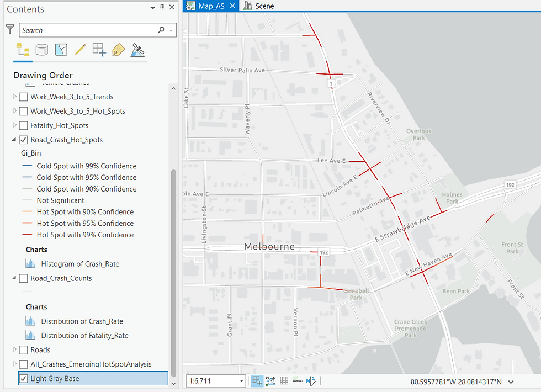Open Distribution of Fatality_Rate chart icon

pos(30,336)
